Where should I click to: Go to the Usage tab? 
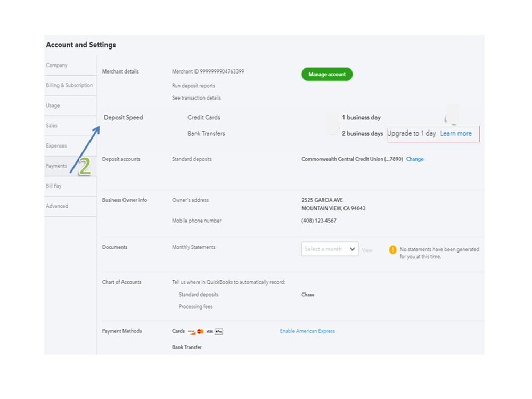tap(53, 105)
